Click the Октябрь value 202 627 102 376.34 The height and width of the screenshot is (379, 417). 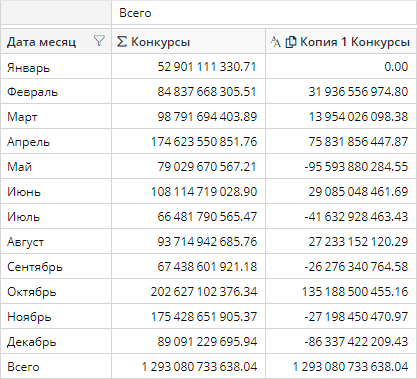pyautogui.click(x=204, y=292)
